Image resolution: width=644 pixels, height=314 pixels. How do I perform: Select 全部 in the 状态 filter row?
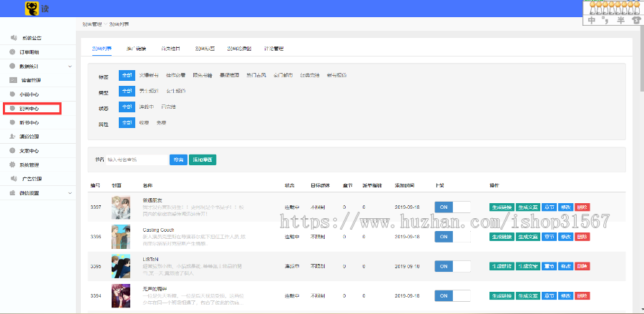[127, 107]
